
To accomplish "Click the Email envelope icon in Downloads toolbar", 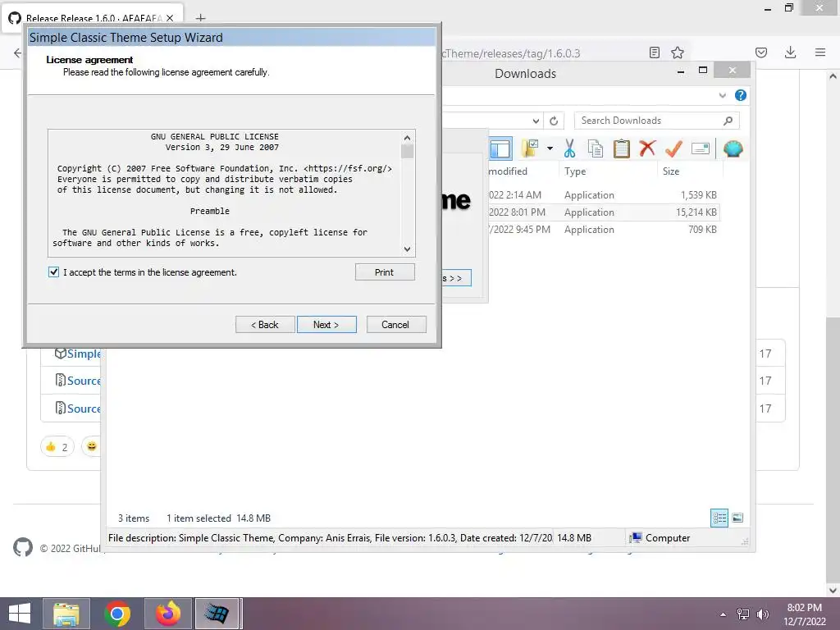I will pyautogui.click(x=701, y=148).
